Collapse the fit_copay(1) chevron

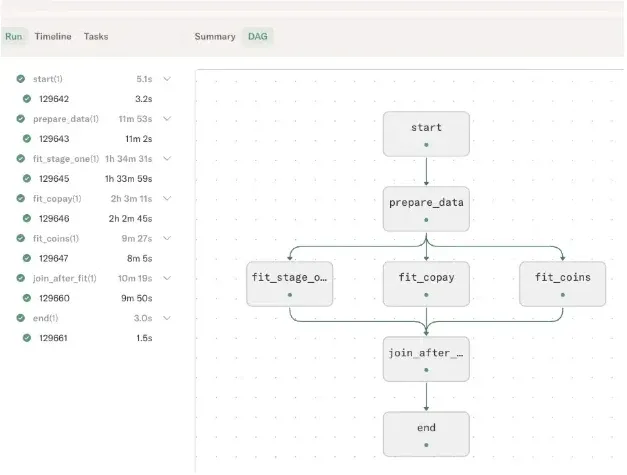pyautogui.click(x=167, y=198)
